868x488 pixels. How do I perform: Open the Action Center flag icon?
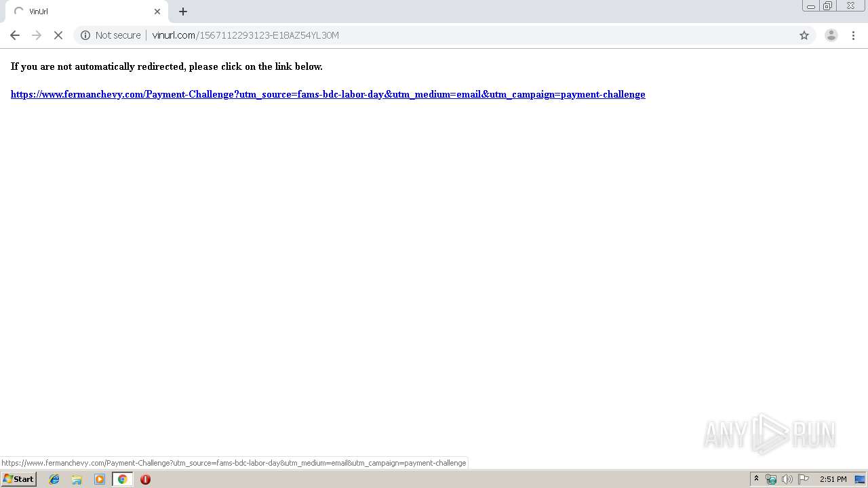point(804,479)
